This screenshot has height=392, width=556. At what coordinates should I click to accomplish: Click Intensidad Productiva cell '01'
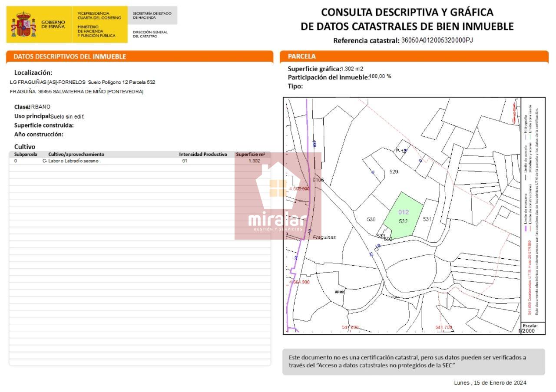pyautogui.click(x=185, y=161)
